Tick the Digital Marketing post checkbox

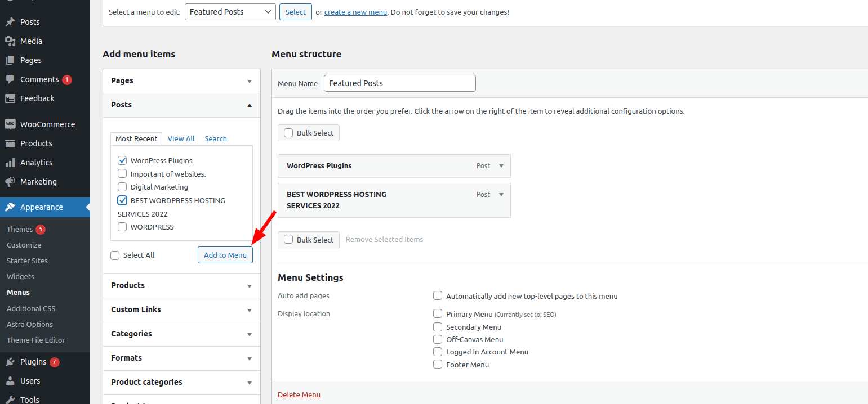click(x=122, y=187)
